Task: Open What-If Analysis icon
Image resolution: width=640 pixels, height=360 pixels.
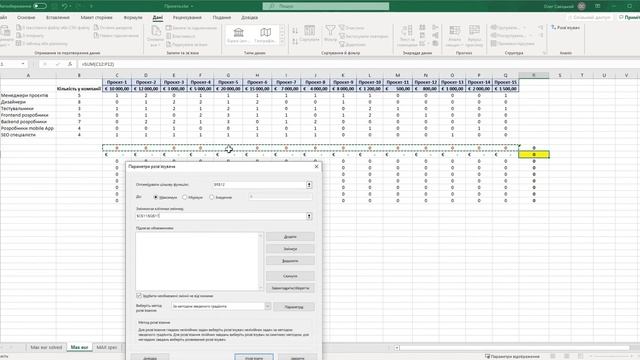Action: 454,31
